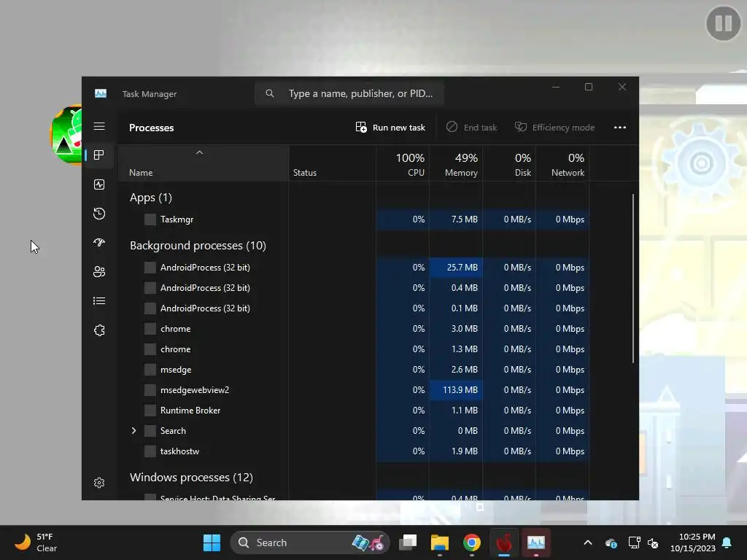Click End task button
This screenshot has width=747, height=560.
472,127
